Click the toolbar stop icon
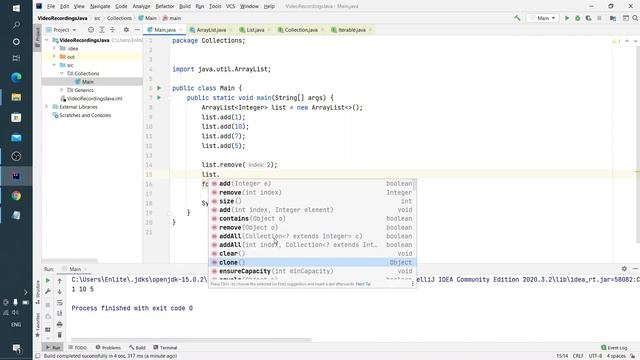 599,18
